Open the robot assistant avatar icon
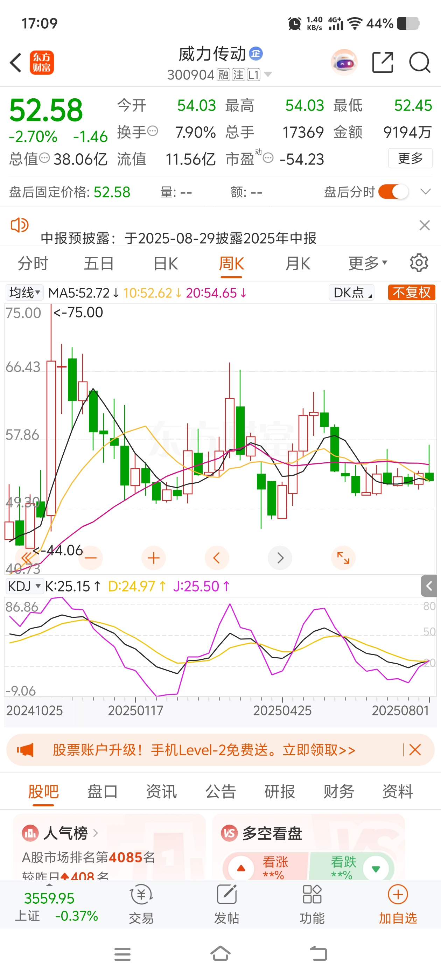This screenshot has width=441, height=980. pos(344,62)
